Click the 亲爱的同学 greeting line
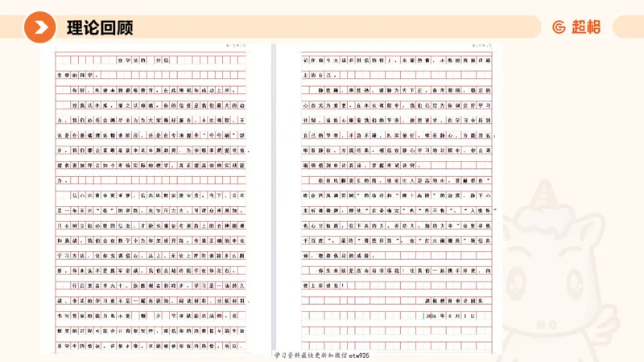Image resolution: width=644 pixels, height=362 pixels. point(76,74)
